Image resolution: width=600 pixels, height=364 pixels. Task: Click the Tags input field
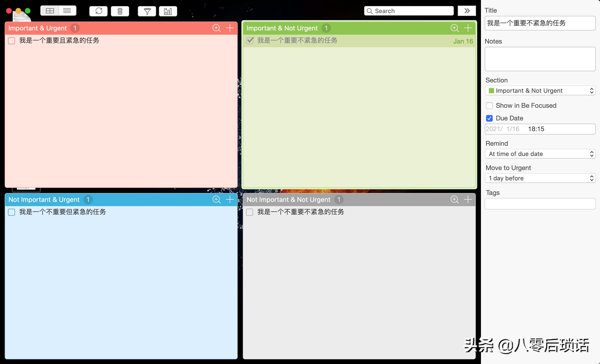point(540,204)
